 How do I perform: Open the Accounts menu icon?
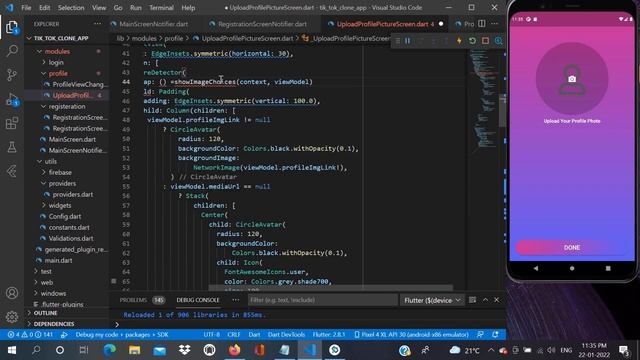(x=11, y=293)
